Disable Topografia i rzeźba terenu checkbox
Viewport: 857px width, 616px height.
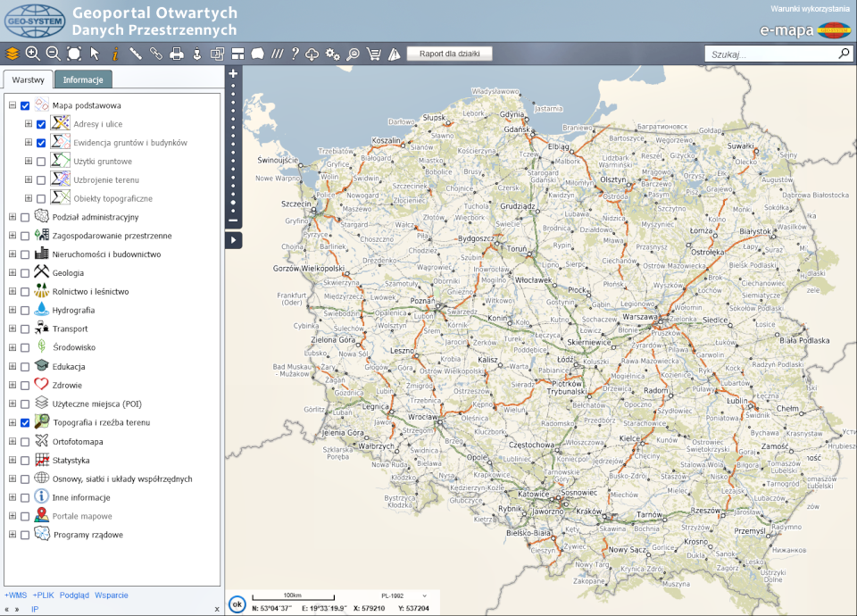pyautogui.click(x=25, y=423)
